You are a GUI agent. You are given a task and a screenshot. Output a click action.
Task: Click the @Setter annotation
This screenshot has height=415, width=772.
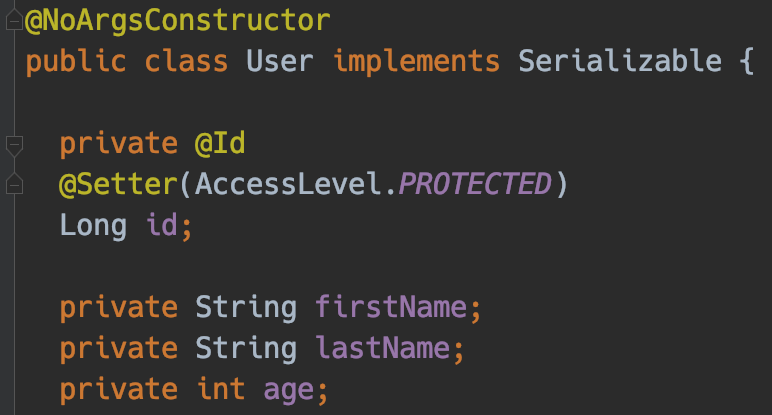pos(125,185)
